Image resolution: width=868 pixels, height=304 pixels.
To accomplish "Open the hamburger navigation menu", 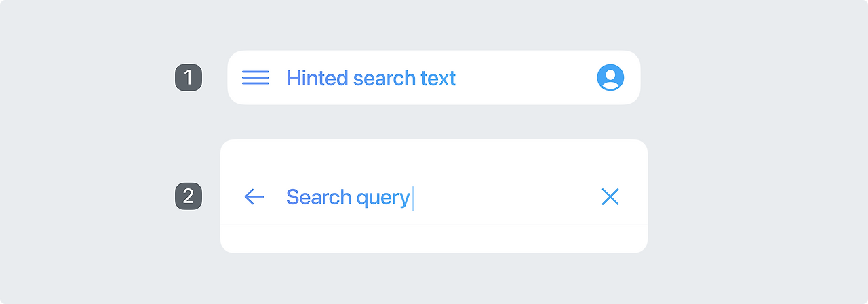I will pyautogui.click(x=255, y=78).
